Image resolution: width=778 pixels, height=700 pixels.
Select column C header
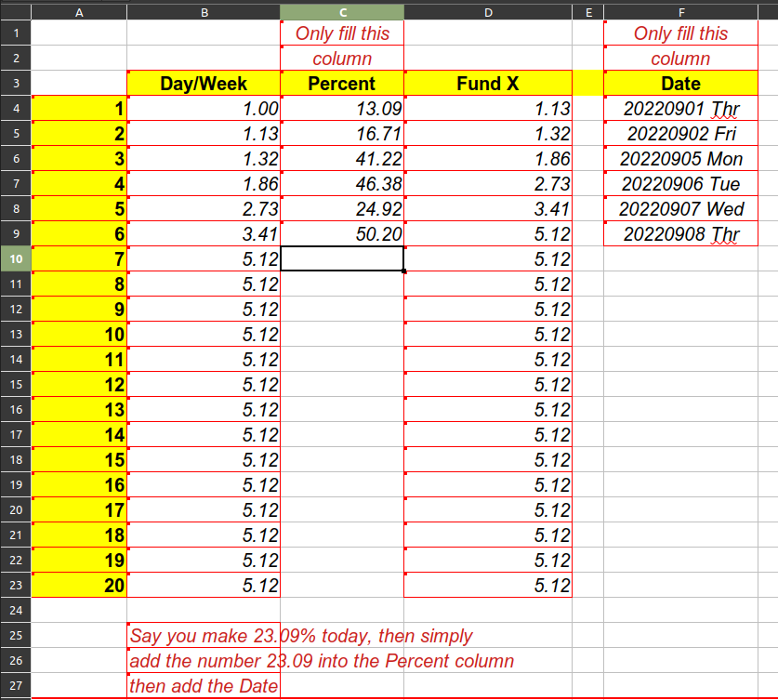(342, 12)
